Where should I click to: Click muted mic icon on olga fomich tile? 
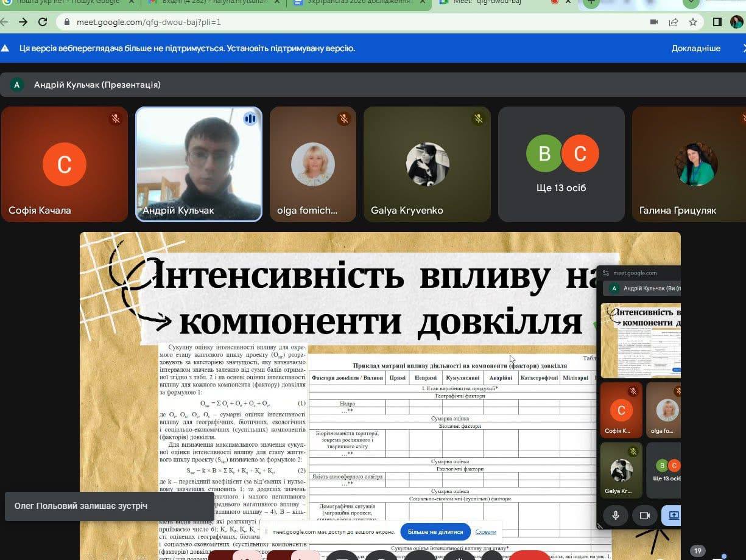344,119
